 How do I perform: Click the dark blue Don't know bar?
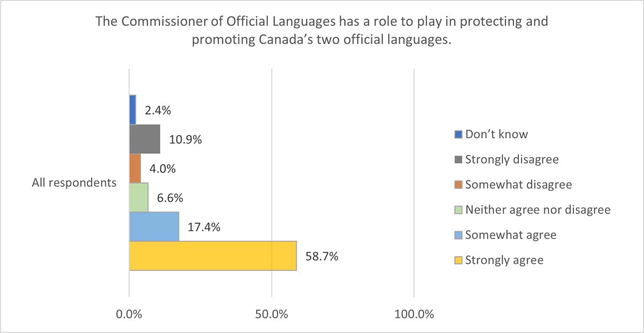point(133,110)
